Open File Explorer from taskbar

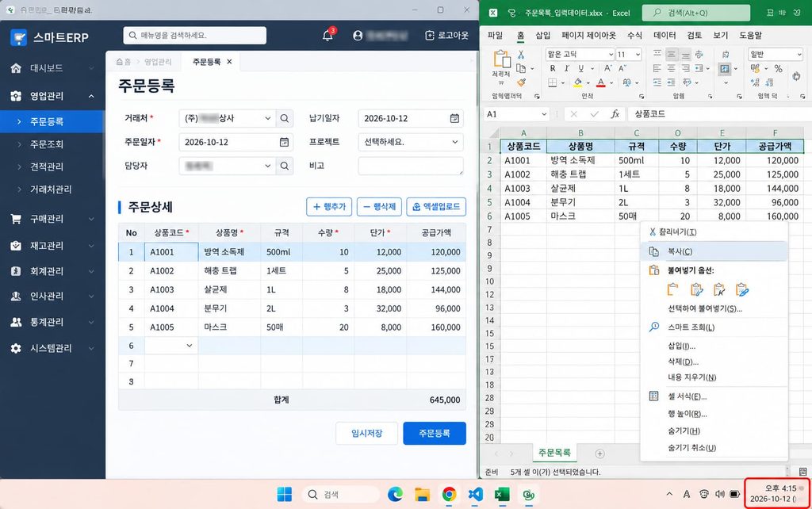click(422, 495)
